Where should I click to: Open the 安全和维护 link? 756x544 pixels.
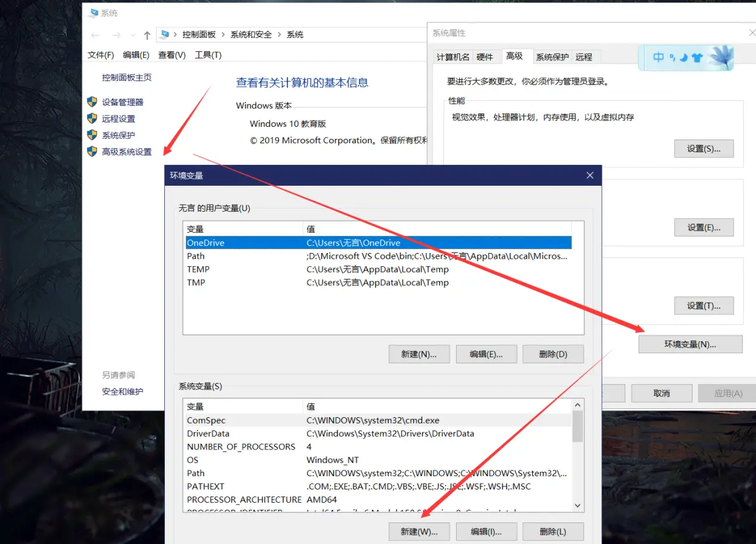122,392
